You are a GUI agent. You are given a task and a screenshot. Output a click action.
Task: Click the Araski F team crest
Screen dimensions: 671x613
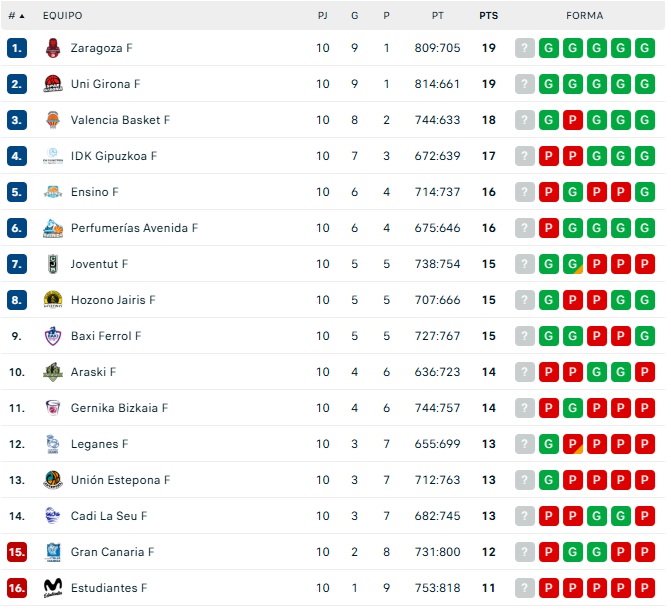53,372
